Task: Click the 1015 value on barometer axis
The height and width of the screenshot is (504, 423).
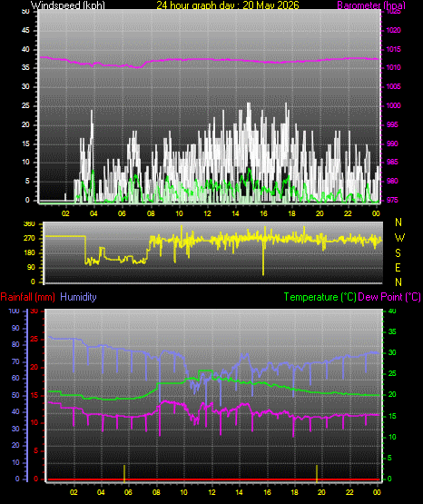Action: tap(393, 49)
